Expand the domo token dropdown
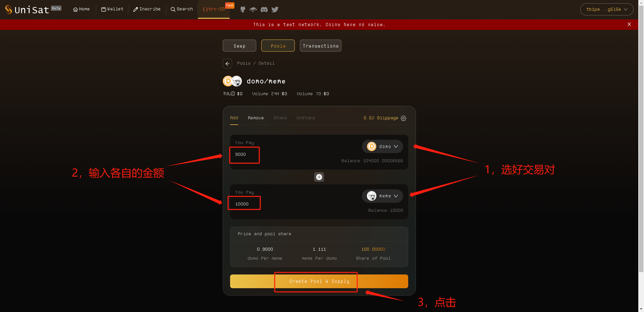Image resolution: width=644 pixels, height=312 pixels. [382, 146]
